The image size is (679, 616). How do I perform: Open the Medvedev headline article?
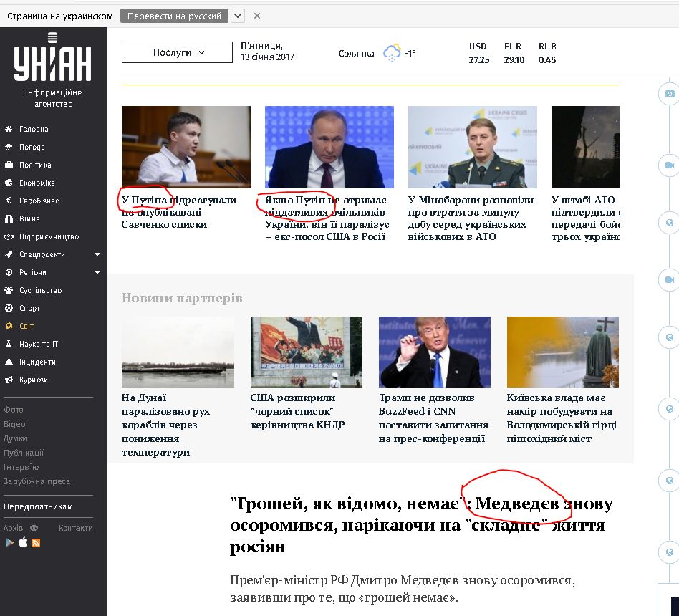click(x=421, y=524)
